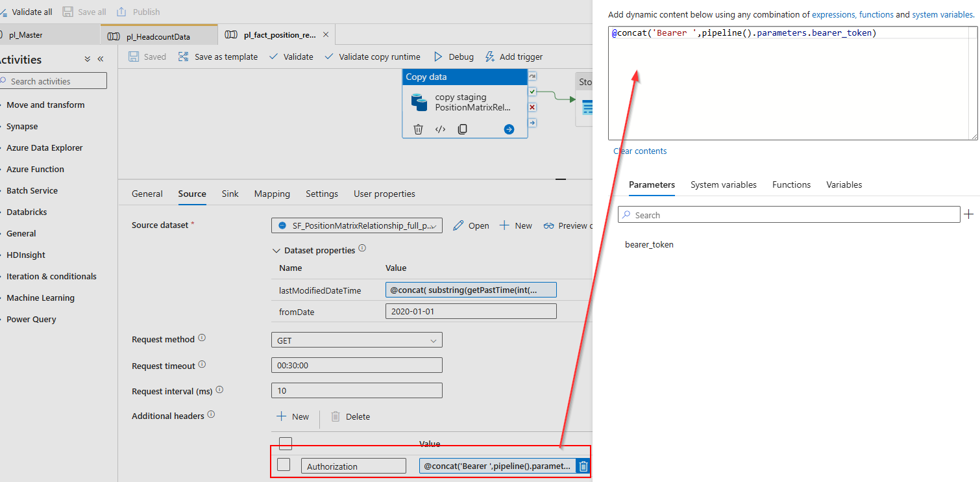Delete the Authorization header via trash icon
Image resolution: width=980 pixels, height=482 pixels.
(x=583, y=466)
